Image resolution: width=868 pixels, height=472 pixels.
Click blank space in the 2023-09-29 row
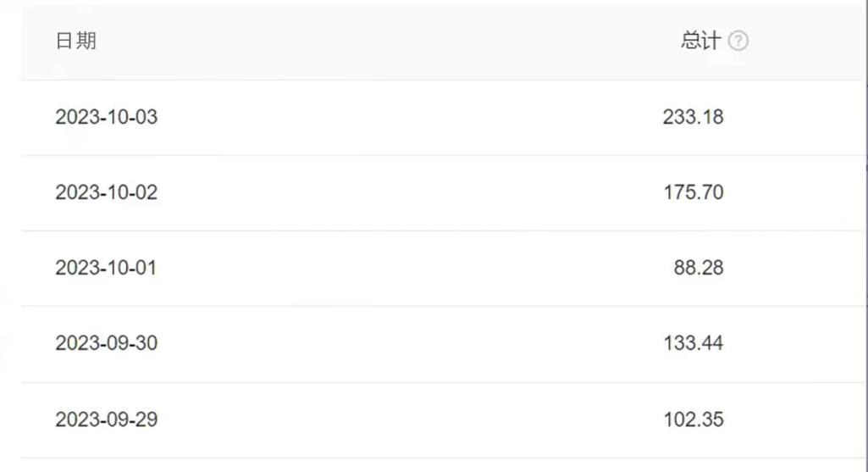point(410,420)
